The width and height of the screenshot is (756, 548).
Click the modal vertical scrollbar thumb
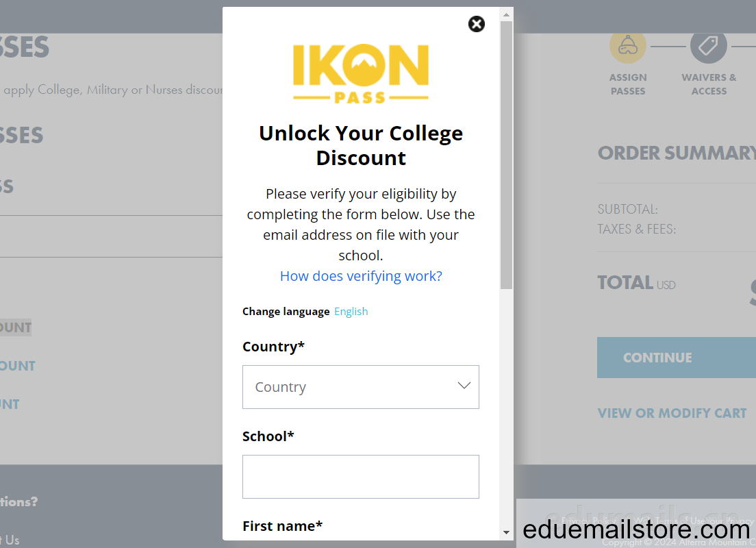[506, 155]
